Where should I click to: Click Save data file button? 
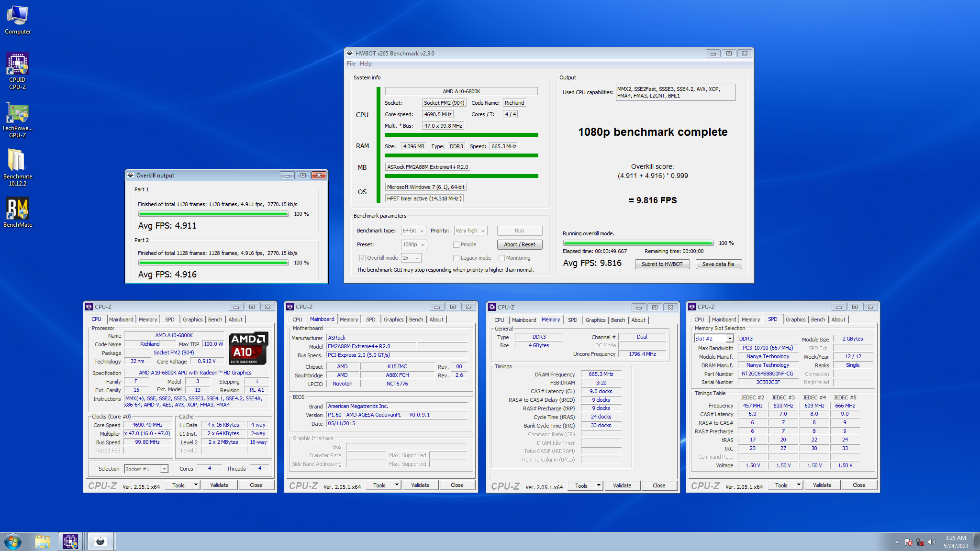tap(718, 264)
